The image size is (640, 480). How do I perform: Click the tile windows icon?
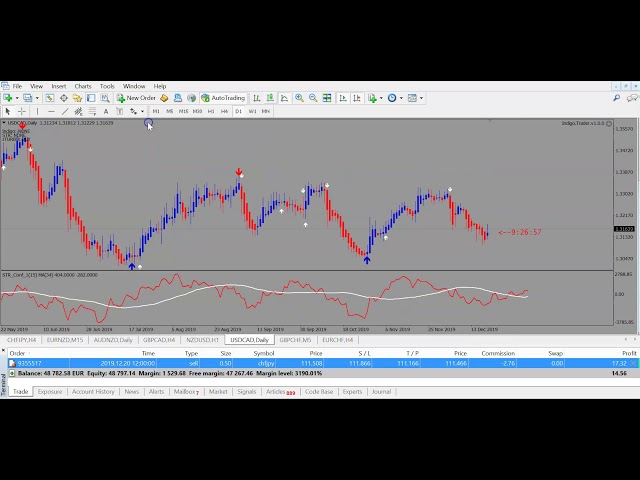click(327, 98)
